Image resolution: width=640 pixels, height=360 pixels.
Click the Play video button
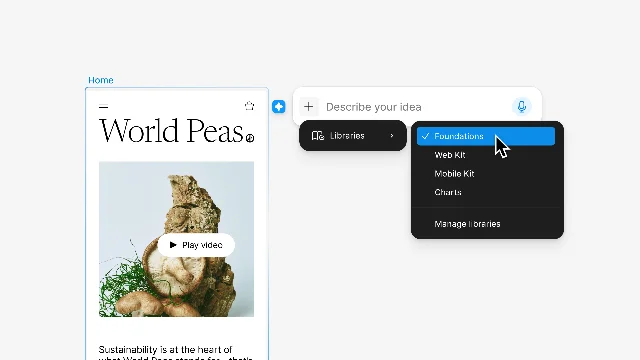pos(196,245)
